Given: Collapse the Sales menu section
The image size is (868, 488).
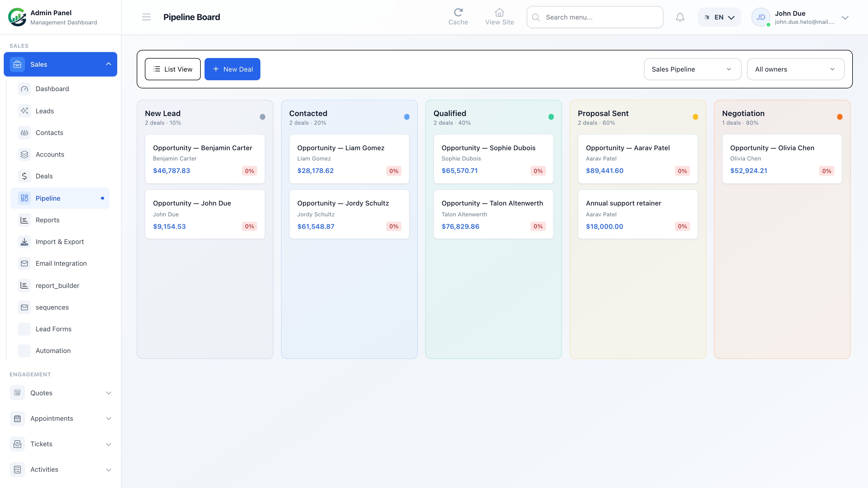Looking at the screenshot, I should click(108, 64).
